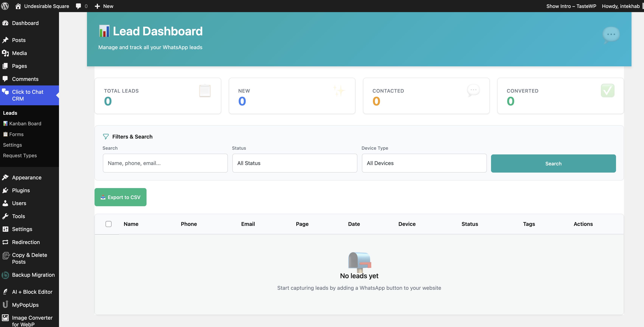644x327 pixels.
Task: Open the Kanban Board submenu item
Action: 25,123
